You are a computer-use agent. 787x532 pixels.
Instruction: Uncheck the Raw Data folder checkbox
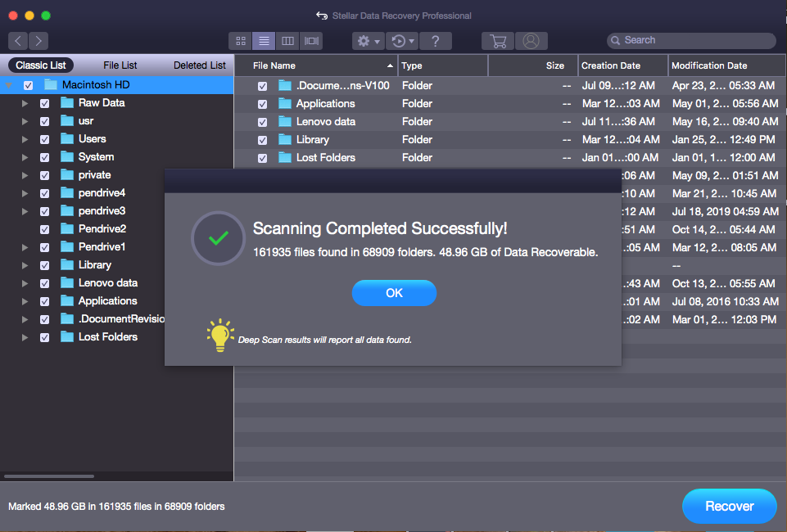coord(45,103)
